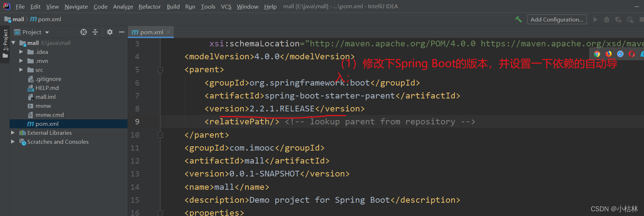Click the spring-boot-starter-parent artifactId text

[330, 96]
